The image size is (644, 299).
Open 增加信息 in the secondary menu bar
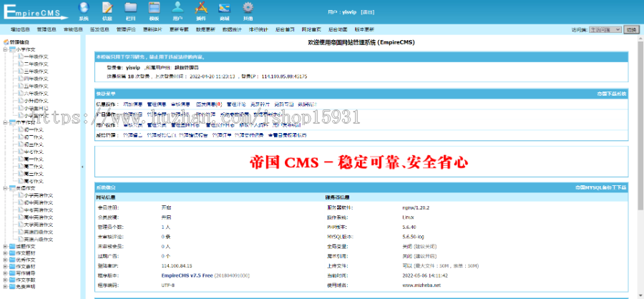coord(20,29)
